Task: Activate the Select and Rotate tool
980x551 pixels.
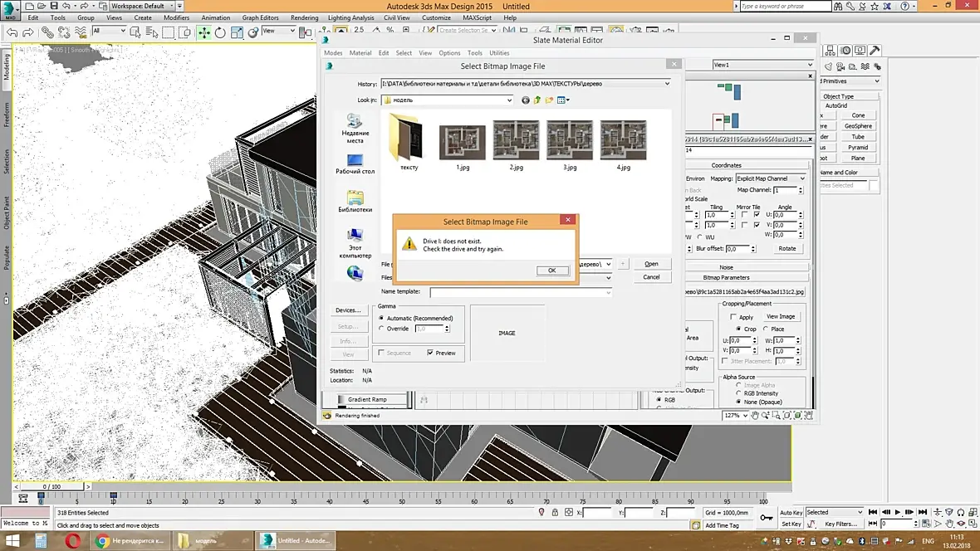Action: pyautogui.click(x=220, y=33)
